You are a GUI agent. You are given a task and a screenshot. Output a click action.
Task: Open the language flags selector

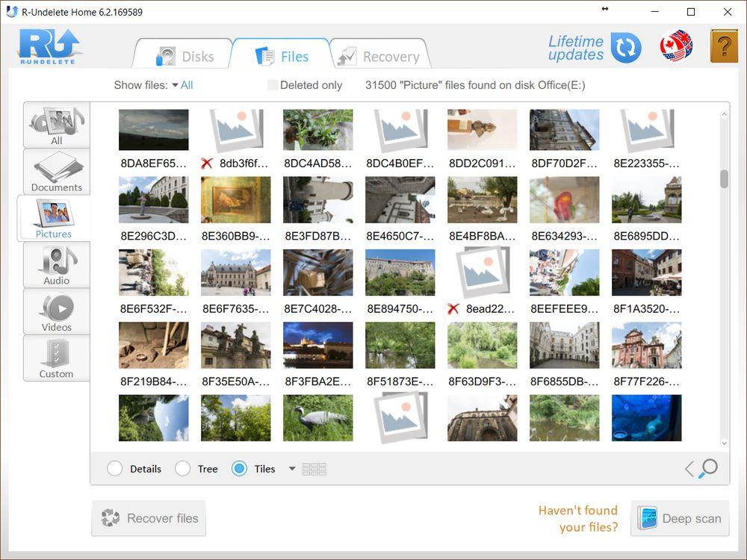tap(676, 46)
